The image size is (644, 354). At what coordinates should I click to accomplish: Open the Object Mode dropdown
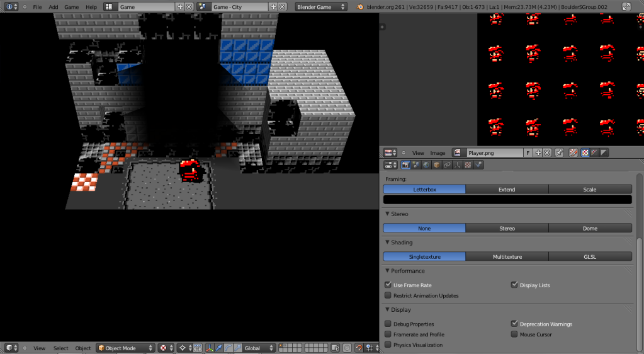pos(125,348)
